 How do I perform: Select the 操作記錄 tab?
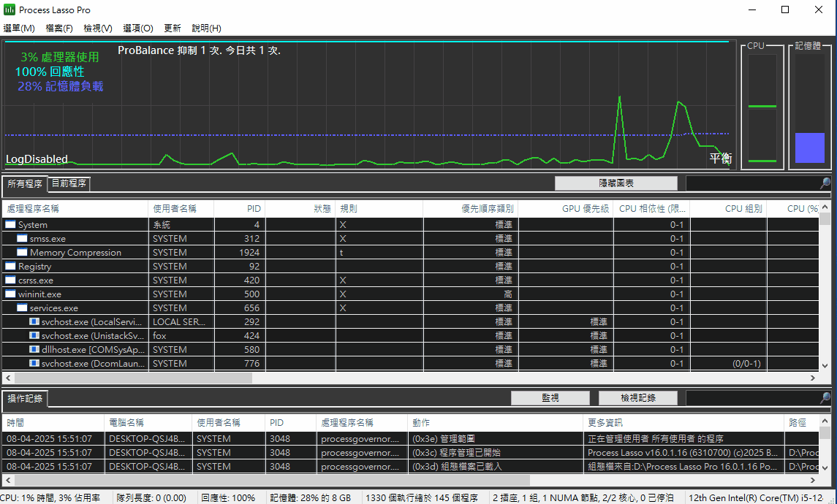pos(25,398)
